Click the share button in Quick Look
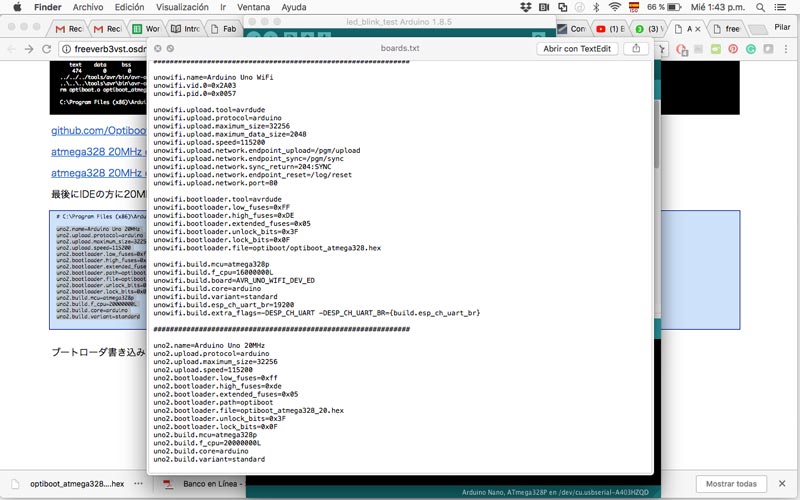The height and width of the screenshot is (500, 800). click(636, 48)
